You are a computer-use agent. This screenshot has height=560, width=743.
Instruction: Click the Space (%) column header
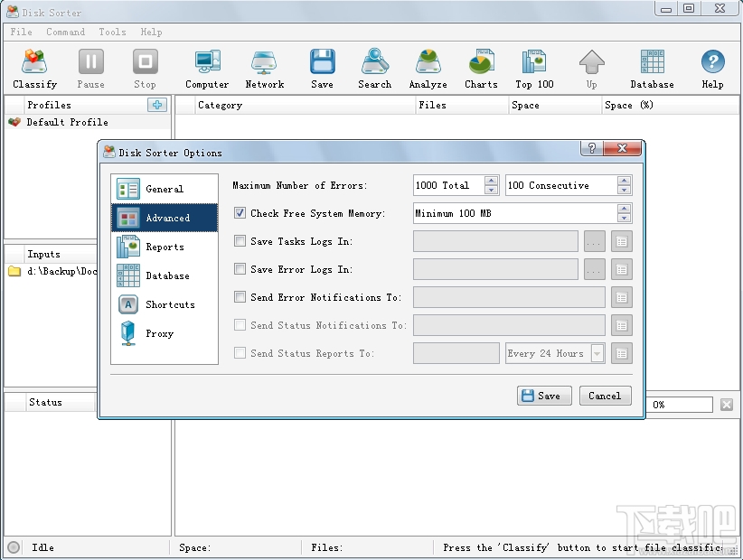point(670,105)
